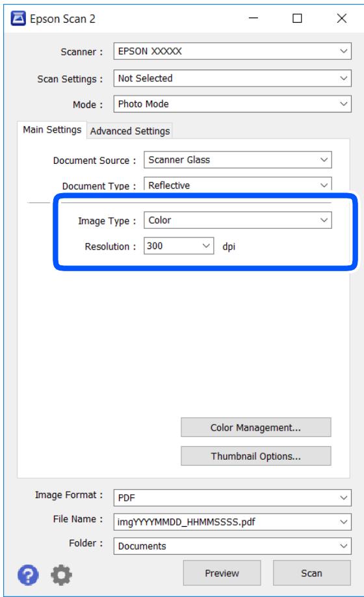
Task: Open the Mode dropdown set to Photo Mode
Action: pyautogui.click(x=233, y=104)
